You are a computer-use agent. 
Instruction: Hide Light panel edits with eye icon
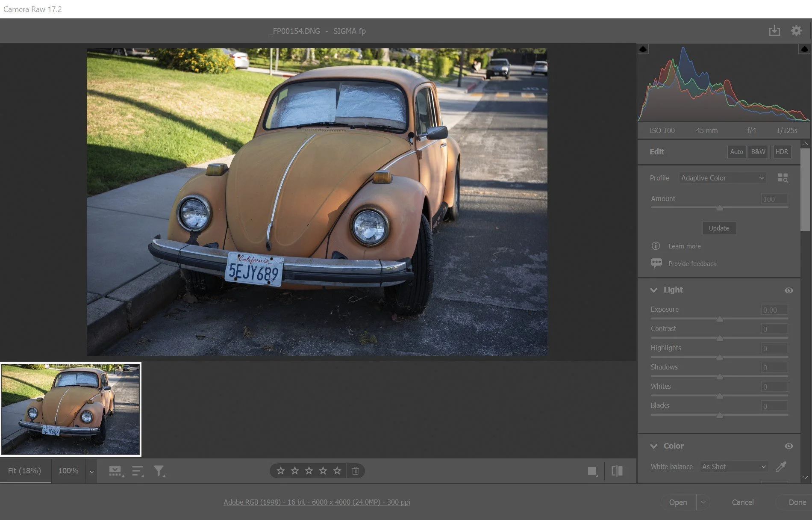click(788, 290)
